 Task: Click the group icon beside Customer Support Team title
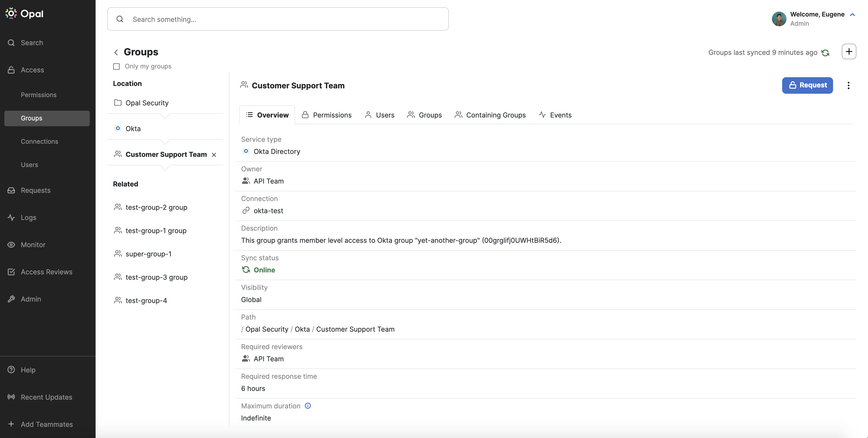[244, 85]
